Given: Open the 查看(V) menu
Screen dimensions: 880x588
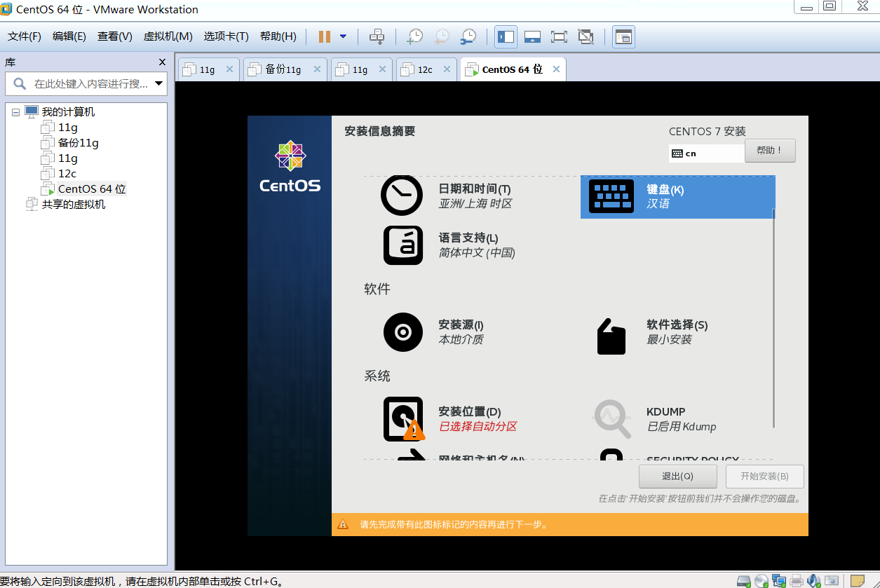Looking at the screenshot, I should point(115,36).
